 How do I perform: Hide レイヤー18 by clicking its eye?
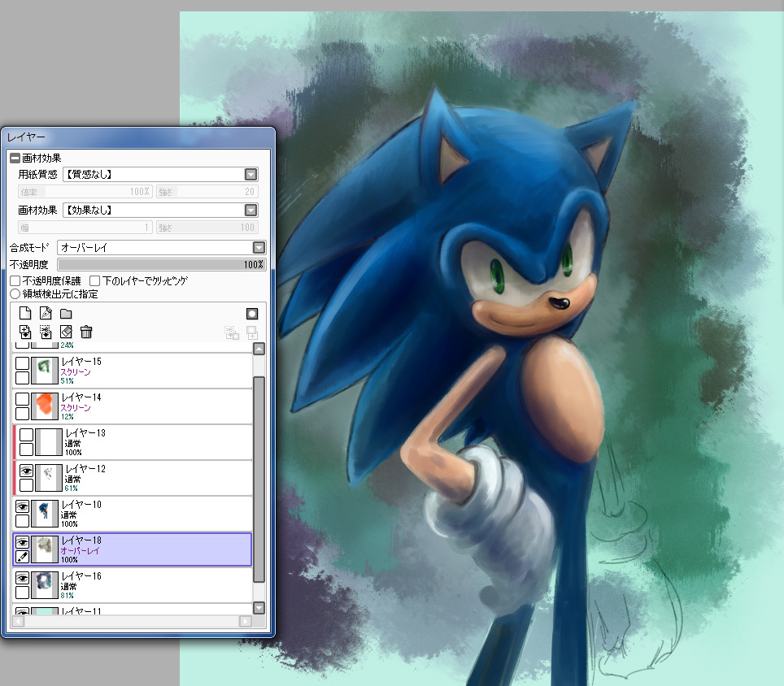(22, 542)
